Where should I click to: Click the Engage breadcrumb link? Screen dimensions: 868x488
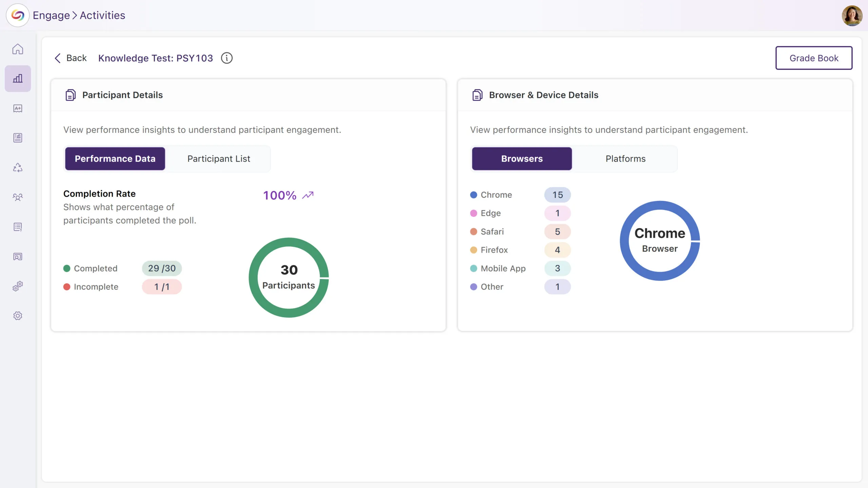(x=51, y=15)
